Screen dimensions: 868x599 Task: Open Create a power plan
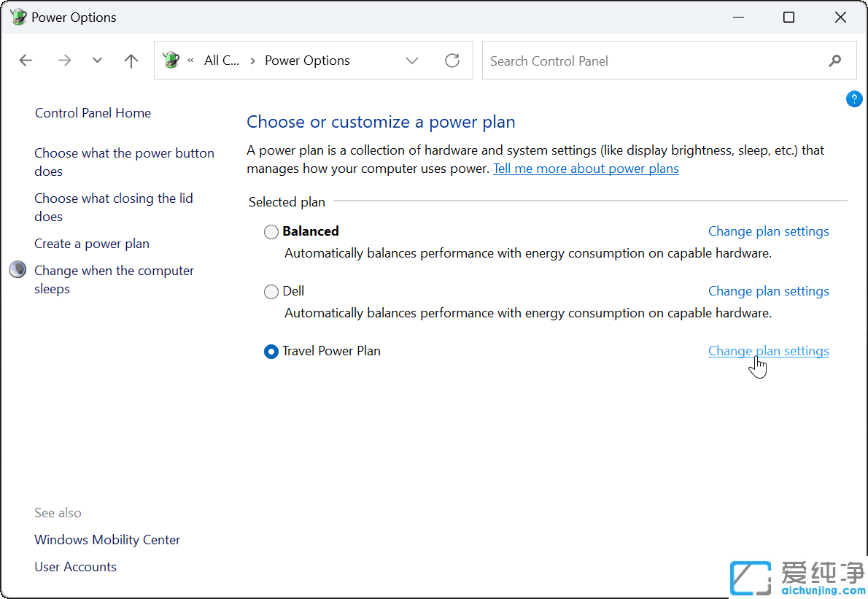coord(92,244)
